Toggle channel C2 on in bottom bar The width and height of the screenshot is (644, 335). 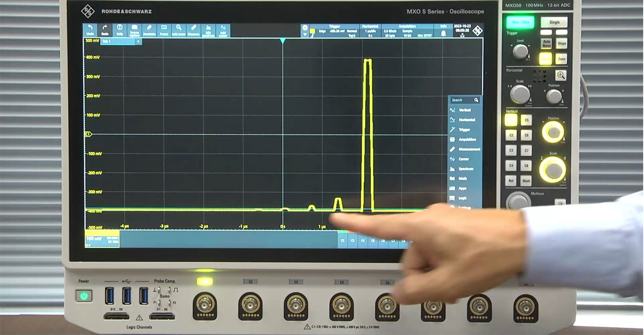[342, 240]
